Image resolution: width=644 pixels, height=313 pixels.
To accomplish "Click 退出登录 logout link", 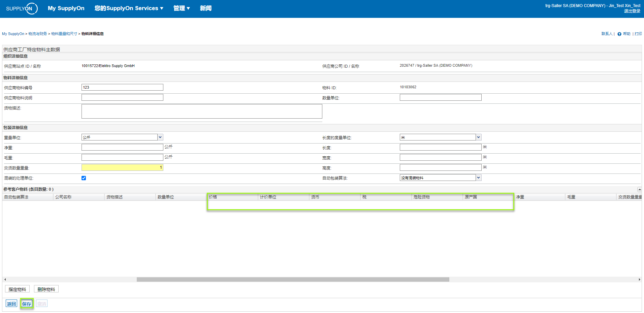I will click(632, 11).
